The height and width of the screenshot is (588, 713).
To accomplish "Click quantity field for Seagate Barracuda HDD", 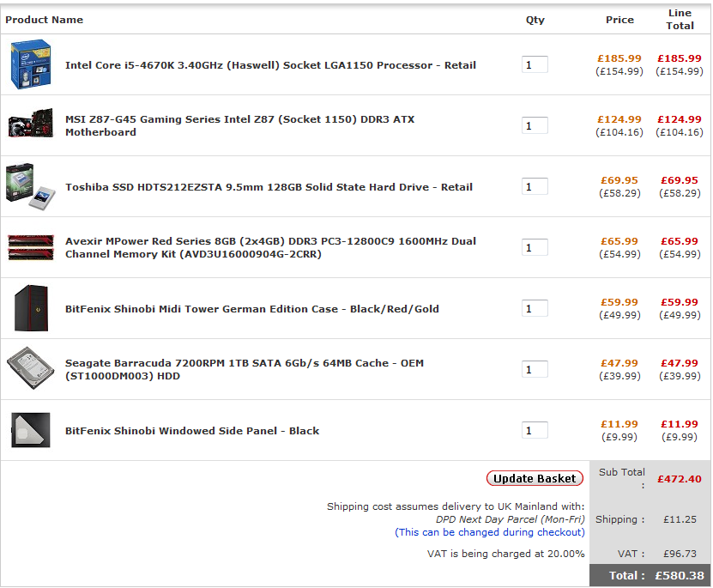I will (x=535, y=370).
